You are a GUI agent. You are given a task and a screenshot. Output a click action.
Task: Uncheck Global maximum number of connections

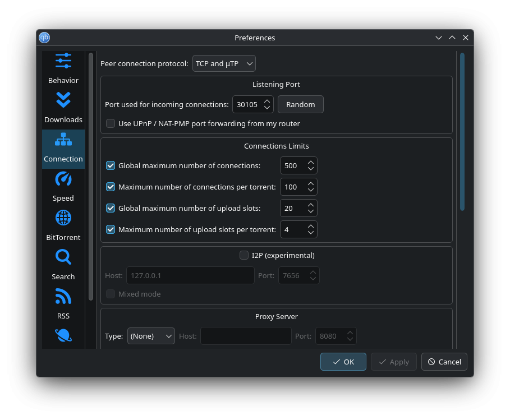111,165
